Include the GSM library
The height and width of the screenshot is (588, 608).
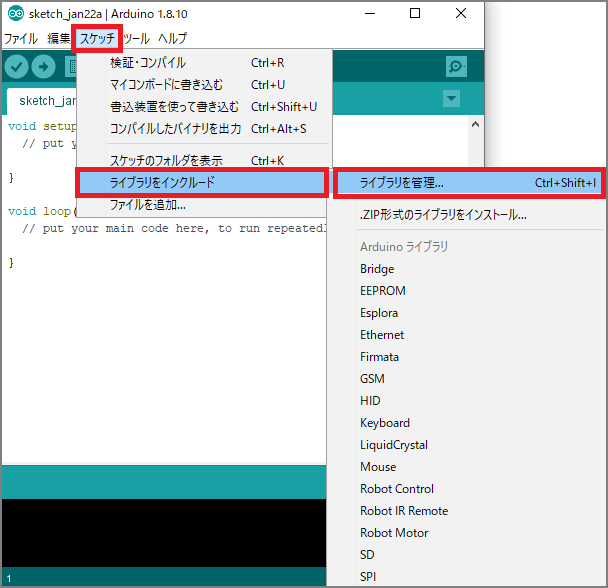pos(466,379)
